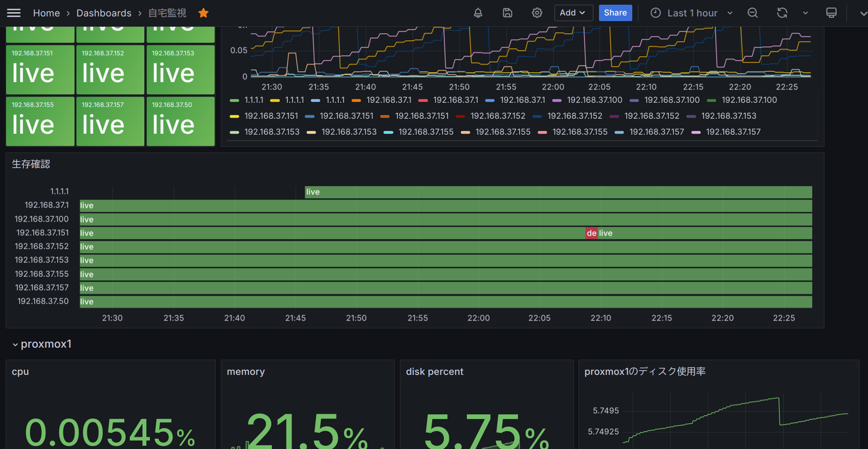The image size is (868, 449).
Task: Click the pink 192.168.37.157 legend color swatch
Action: (696, 132)
